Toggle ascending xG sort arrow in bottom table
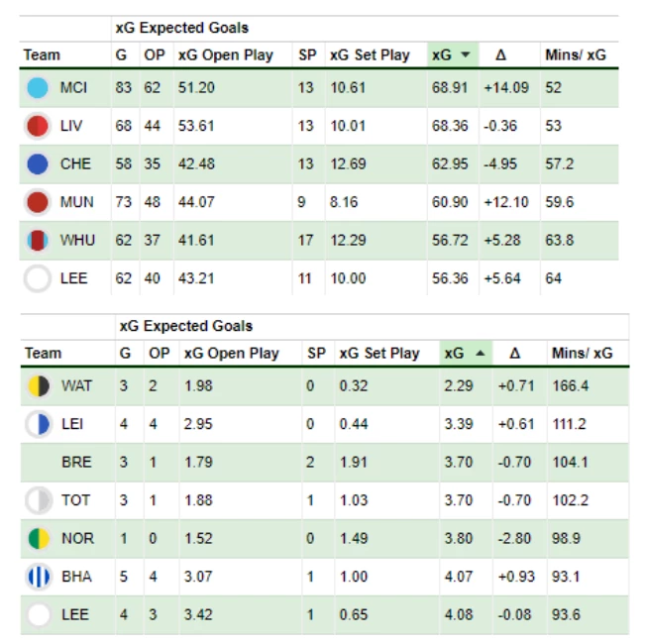 click(x=481, y=354)
